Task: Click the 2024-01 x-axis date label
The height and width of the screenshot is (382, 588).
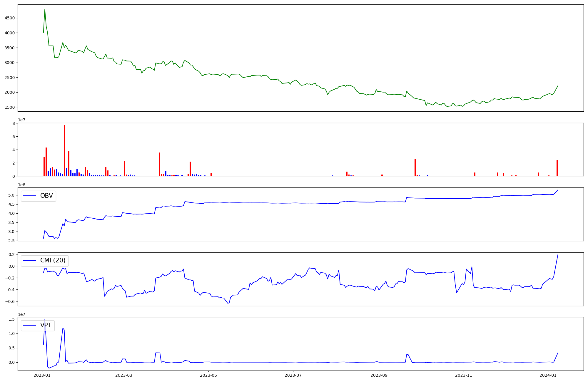Action: pyautogui.click(x=548, y=375)
